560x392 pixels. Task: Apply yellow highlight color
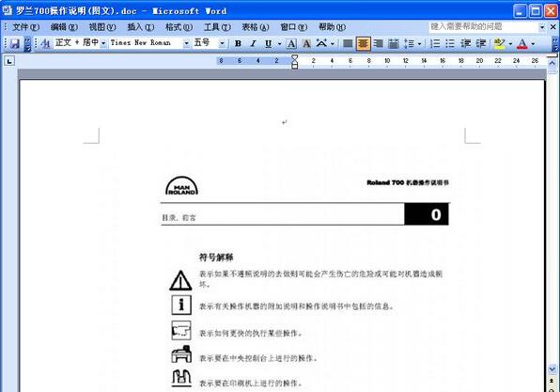[x=499, y=43]
